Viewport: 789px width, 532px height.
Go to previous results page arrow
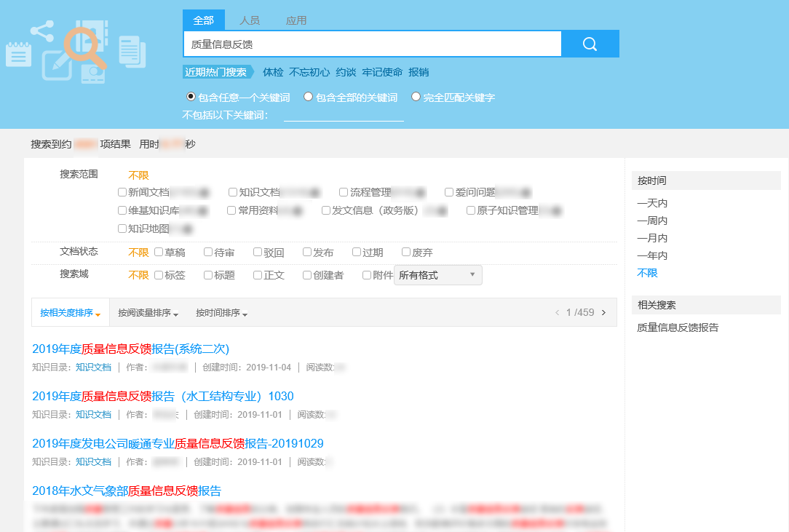pyautogui.click(x=557, y=312)
